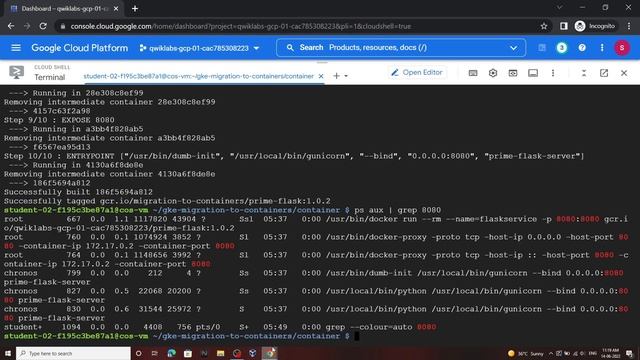Open Microsoft Store from taskbar
640x360 pixels.
pyautogui.click(x=188, y=353)
